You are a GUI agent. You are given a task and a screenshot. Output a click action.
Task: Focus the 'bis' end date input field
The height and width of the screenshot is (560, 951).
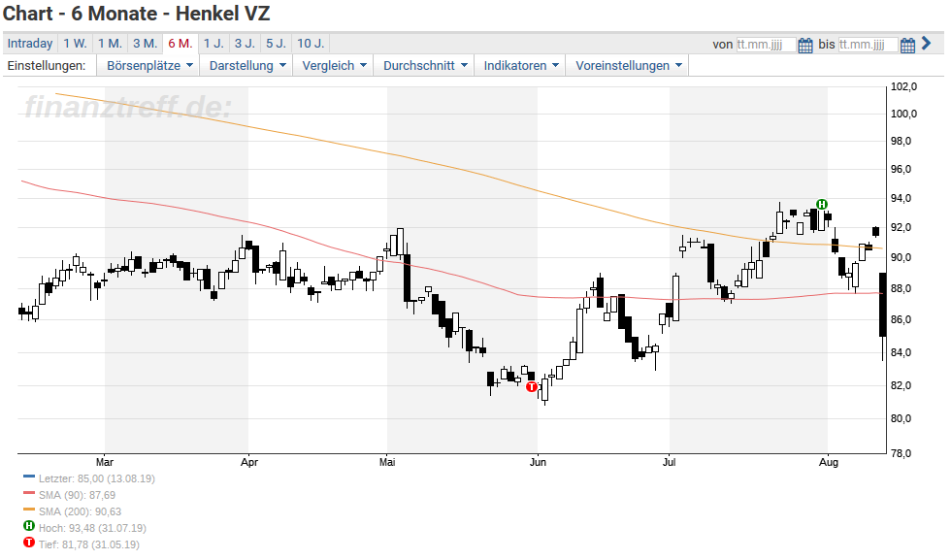[868, 45]
